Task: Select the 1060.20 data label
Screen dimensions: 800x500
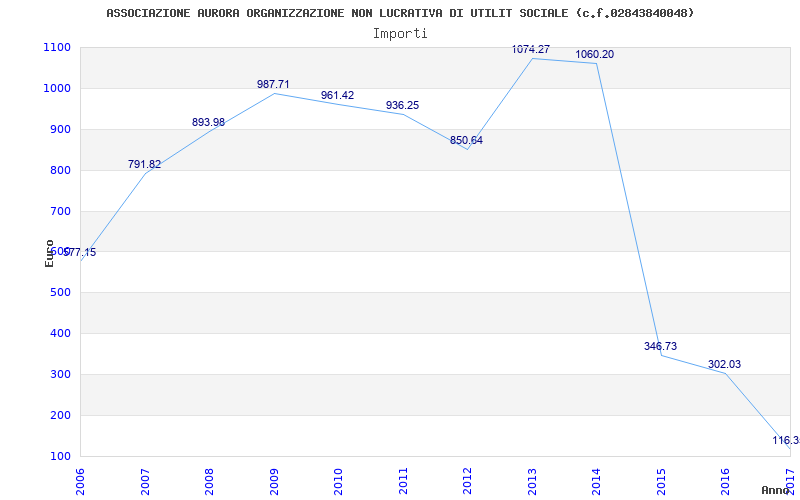Action: coord(594,55)
